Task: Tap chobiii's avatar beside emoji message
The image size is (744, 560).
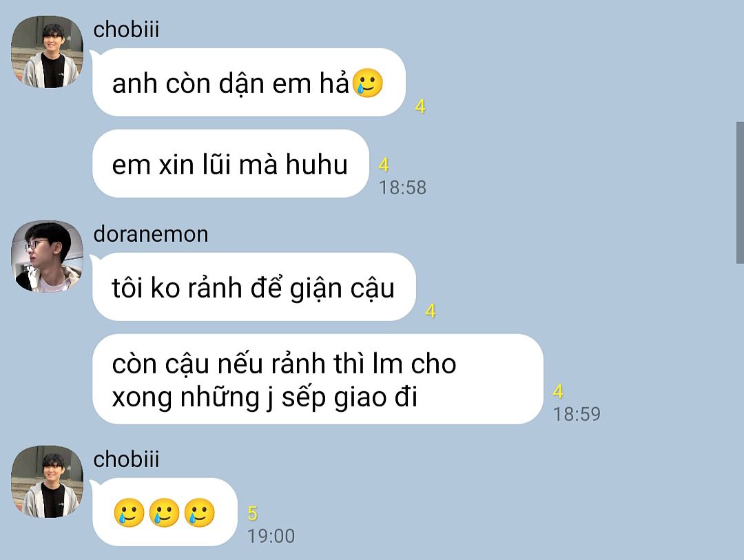Action: click(47, 481)
